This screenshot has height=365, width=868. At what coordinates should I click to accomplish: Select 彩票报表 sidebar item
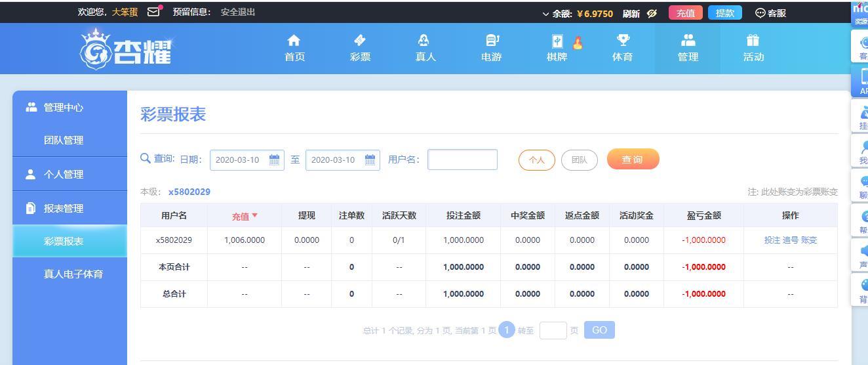(69, 241)
